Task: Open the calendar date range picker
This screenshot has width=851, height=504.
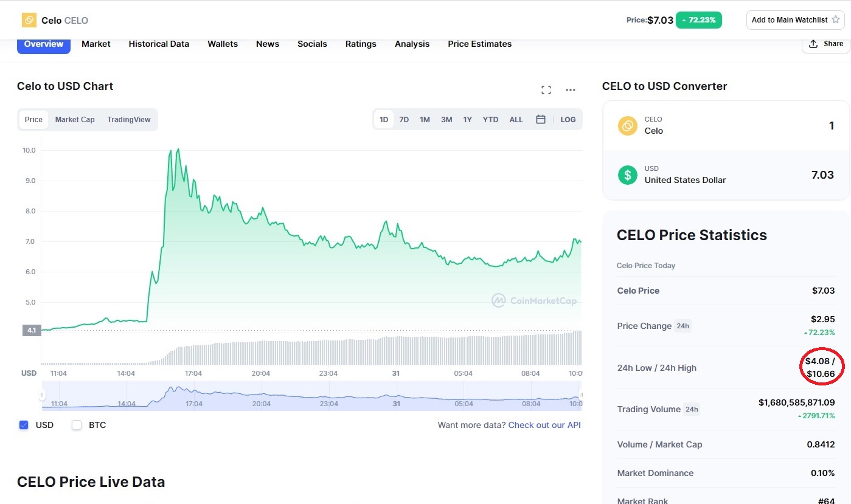Action: 541,119
